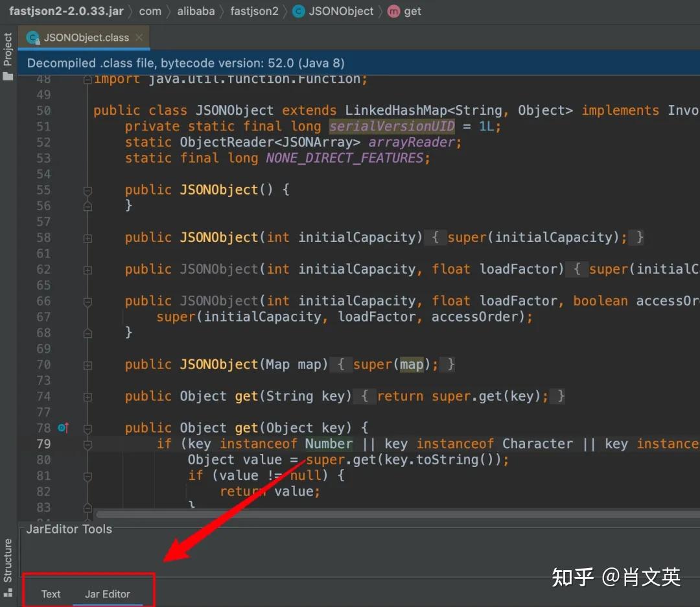The width and height of the screenshot is (700, 607).
Task: Toggle the Structure tool window open
Action: point(8,560)
